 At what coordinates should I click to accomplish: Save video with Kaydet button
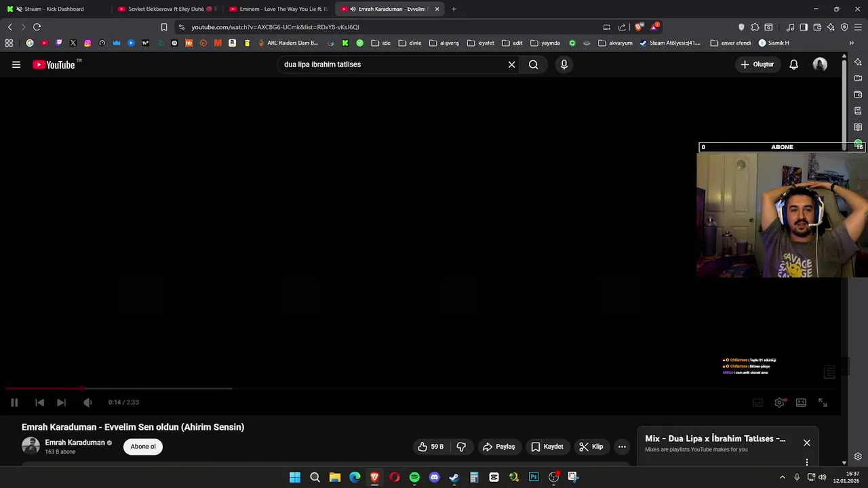point(547,447)
